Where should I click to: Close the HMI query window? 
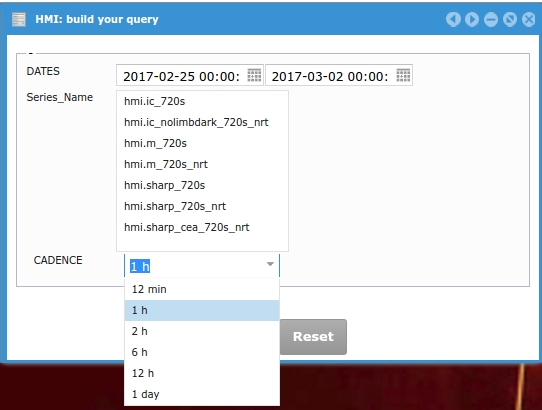(x=529, y=19)
